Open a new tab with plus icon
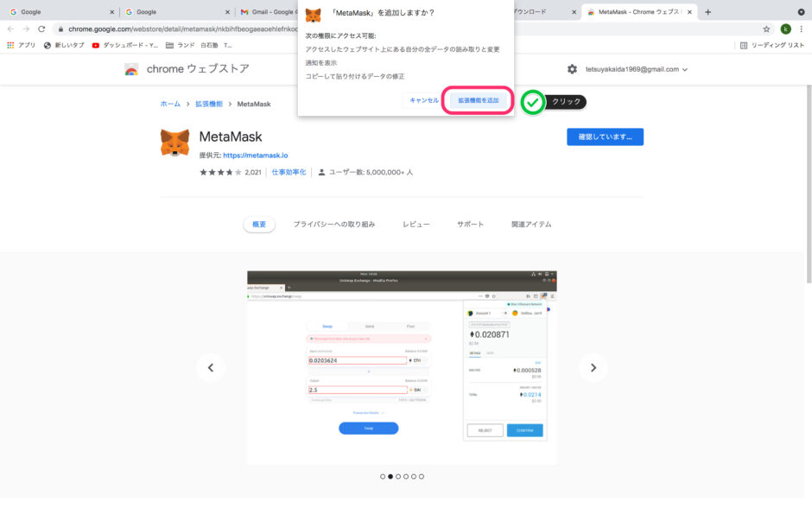This screenshot has width=812, height=508. point(708,12)
